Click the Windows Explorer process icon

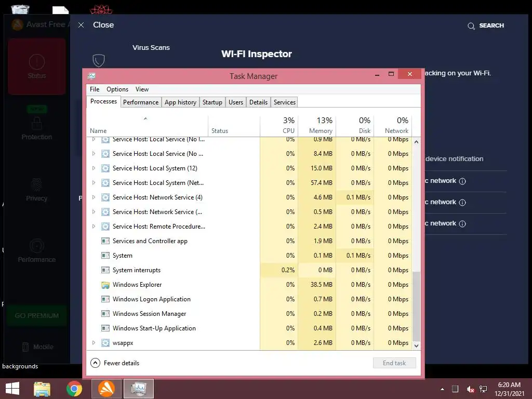(x=105, y=285)
